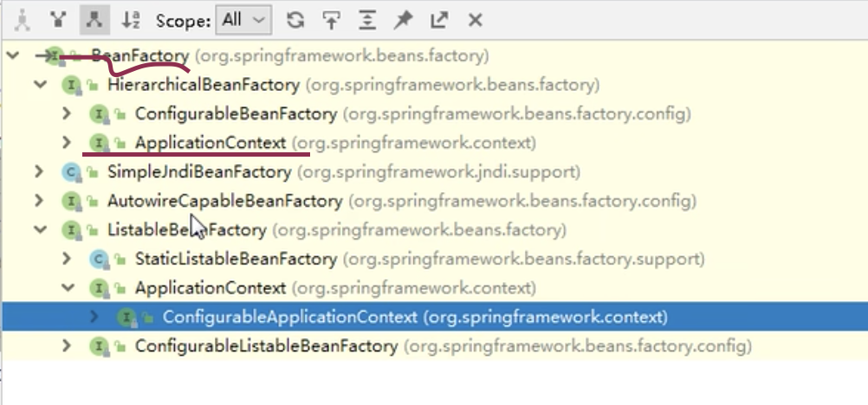Expand the ConfigurableBeanFactory node
868x405 pixels.
point(67,113)
